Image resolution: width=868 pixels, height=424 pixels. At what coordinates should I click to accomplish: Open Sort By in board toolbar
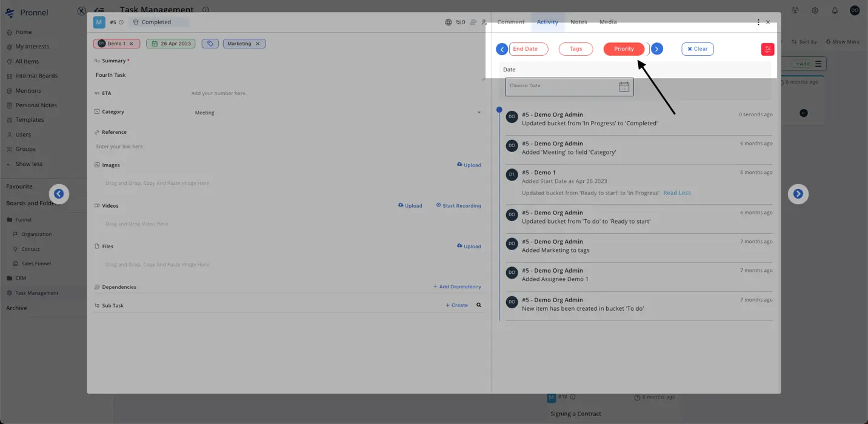pyautogui.click(x=804, y=42)
